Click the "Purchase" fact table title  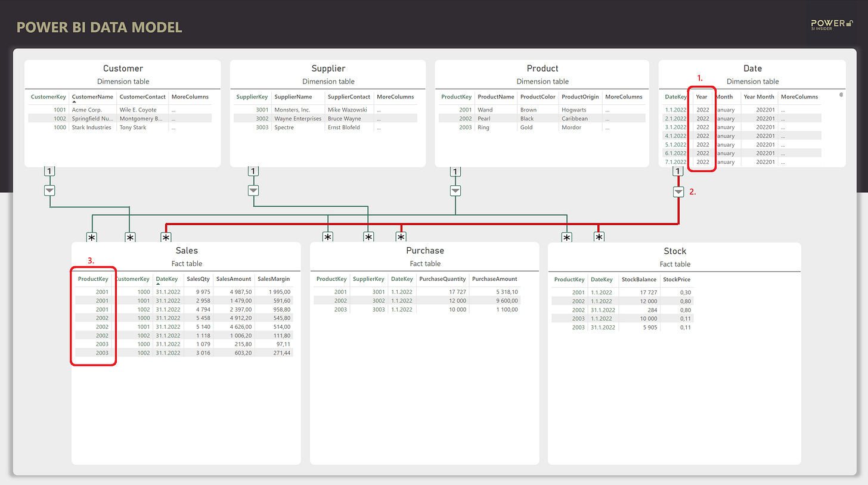click(425, 251)
